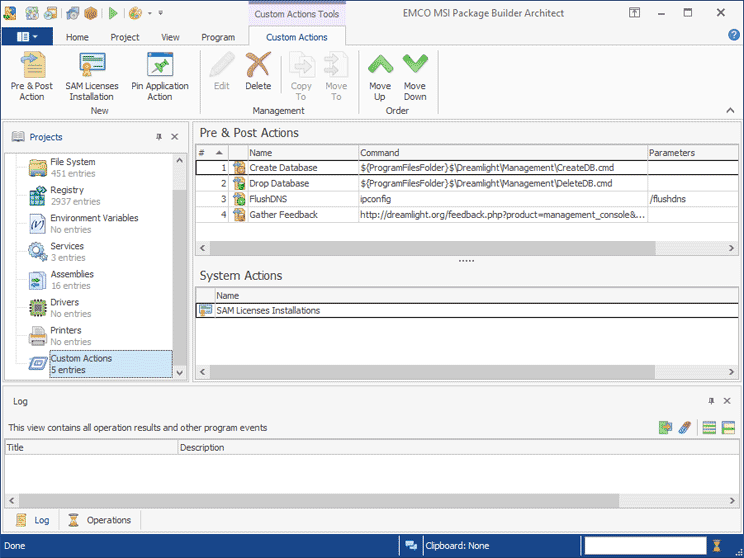Click the Projects panel scrollbar down arrow
The width and height of the screenshot is (744, 558).
click(x=180, y=372)
